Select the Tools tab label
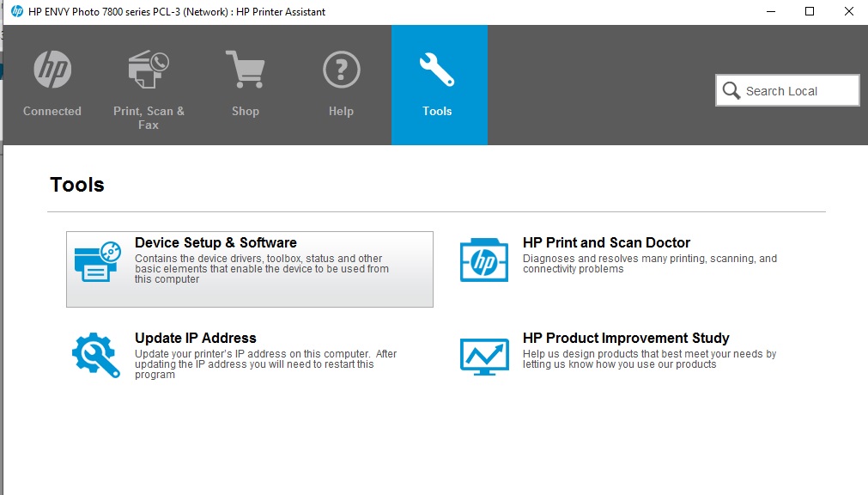 coord(437,111)
